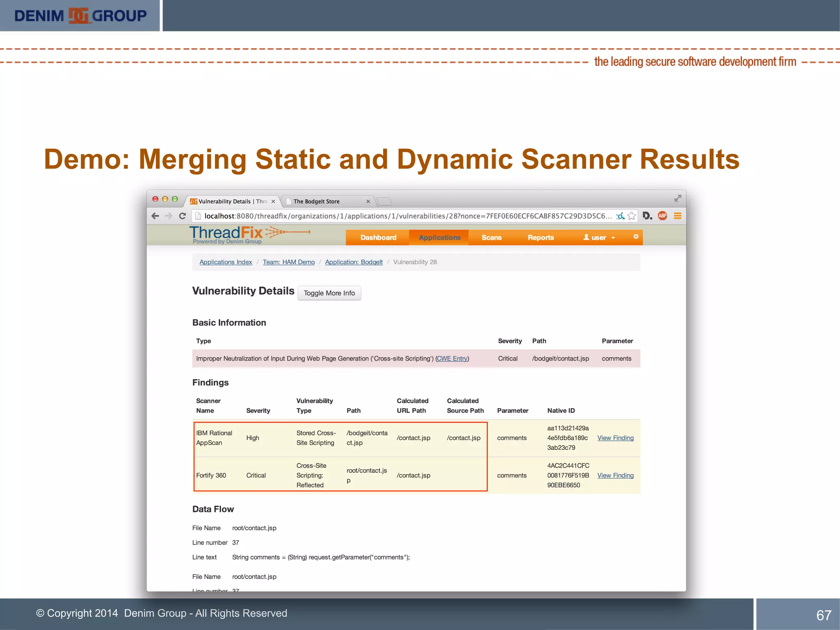The image size is (840, 630).
Task: Open Chrome hamburger menu
Action: tap(678, 216)
